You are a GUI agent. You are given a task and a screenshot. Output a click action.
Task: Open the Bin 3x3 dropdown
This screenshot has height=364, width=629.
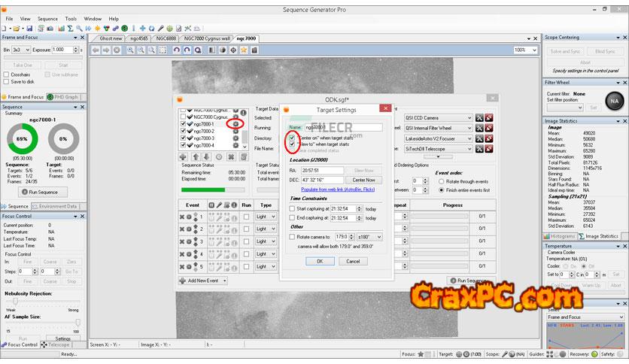[x=20, y=50]
